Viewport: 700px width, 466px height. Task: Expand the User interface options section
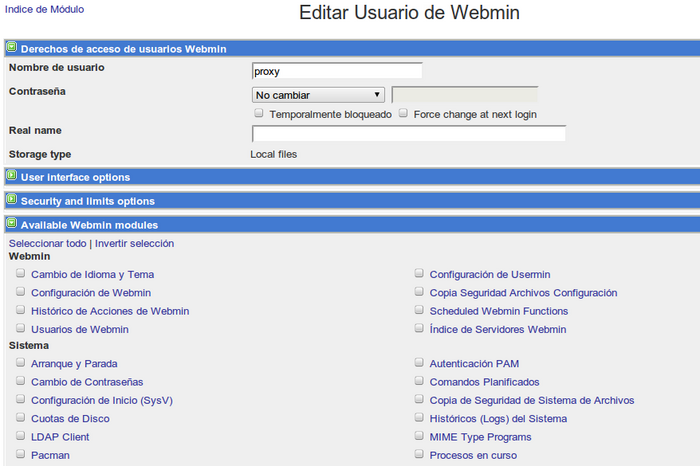click(12, 176)
